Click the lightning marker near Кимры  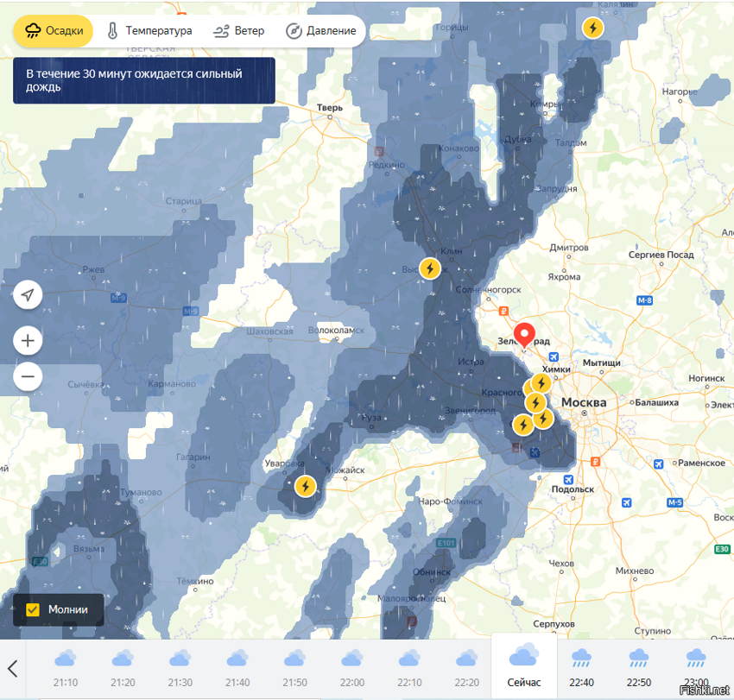coord(592,28)
